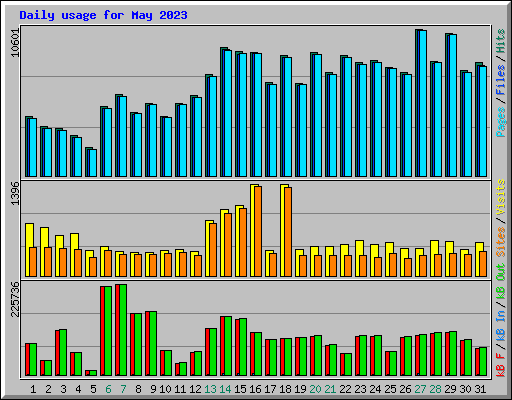Click the green kB bar for day 7

[x=123, y=330]
